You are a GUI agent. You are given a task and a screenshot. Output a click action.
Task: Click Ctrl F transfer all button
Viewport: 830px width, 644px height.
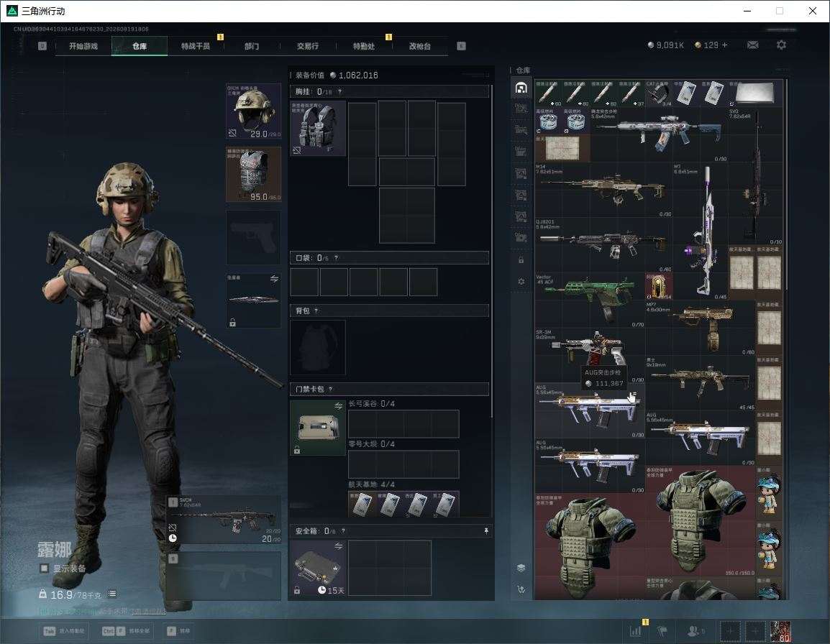(126, 631)
